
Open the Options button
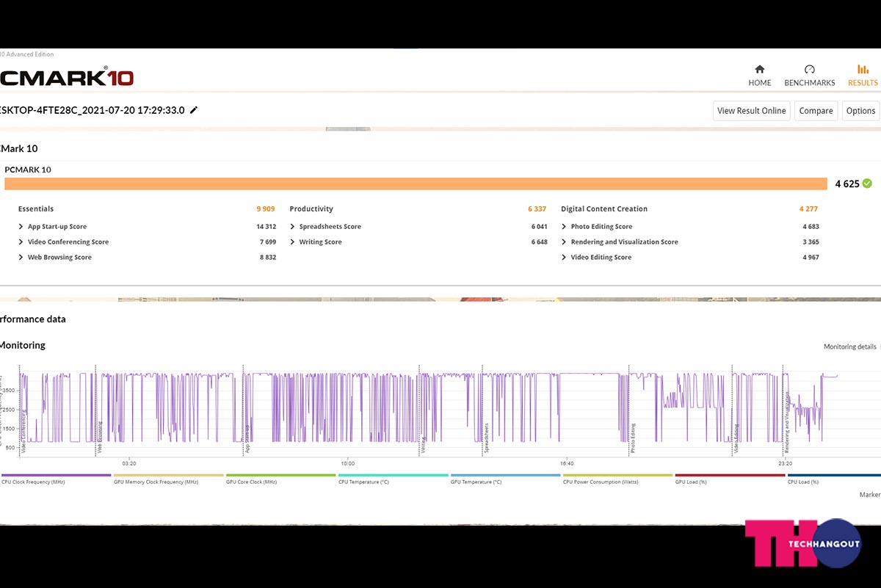coord(860,111)
